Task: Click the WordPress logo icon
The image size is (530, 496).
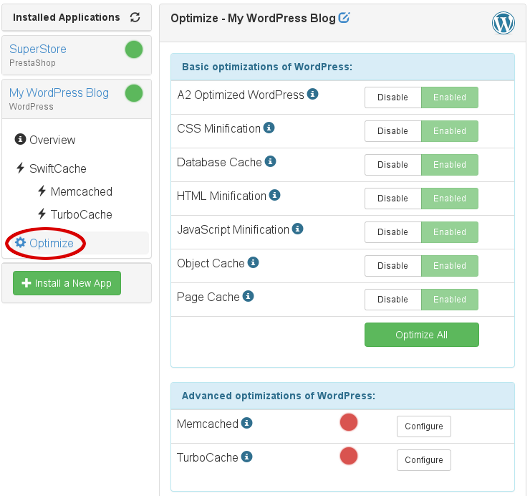Action: tap(503, 23)
